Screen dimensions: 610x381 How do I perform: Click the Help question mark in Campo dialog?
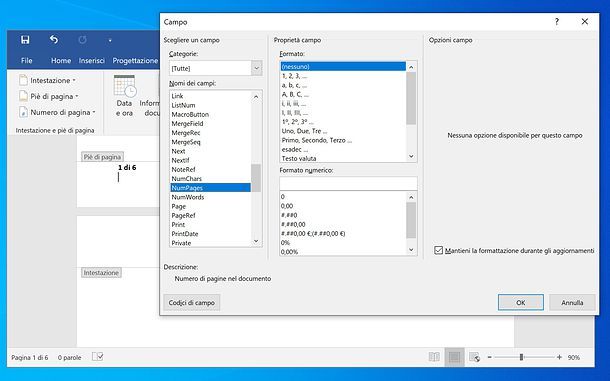click(557, 22)
